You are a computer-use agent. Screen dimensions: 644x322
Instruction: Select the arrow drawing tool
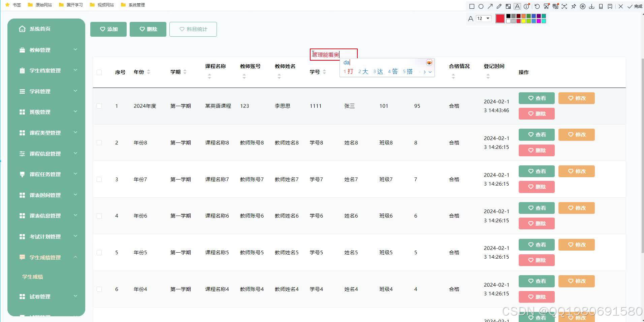click(491, 6)
